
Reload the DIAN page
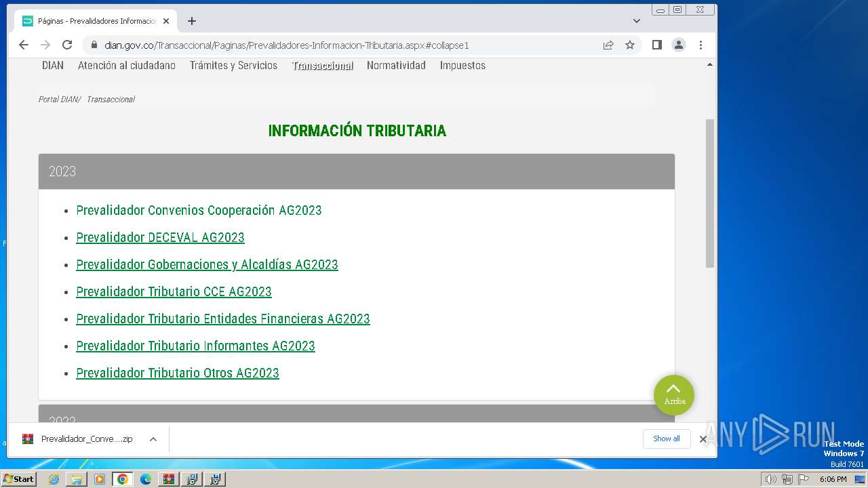[x=67, y=45]
